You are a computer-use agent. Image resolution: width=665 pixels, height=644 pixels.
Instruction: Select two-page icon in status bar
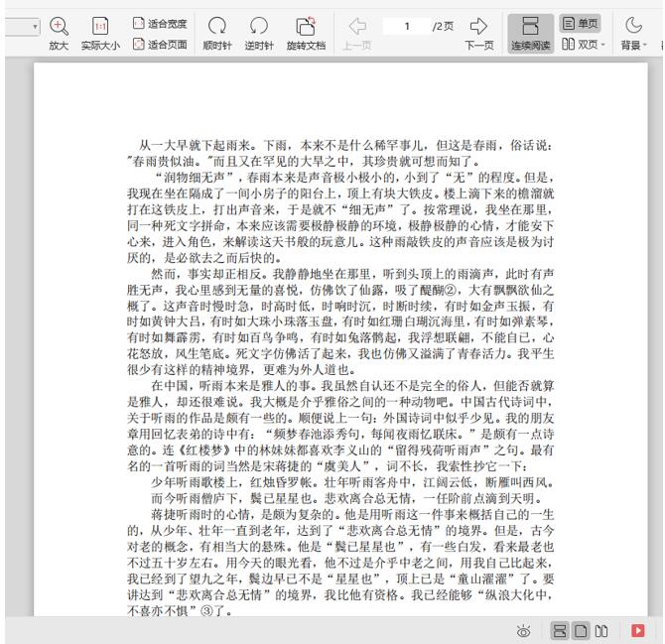tap(601, 631)
